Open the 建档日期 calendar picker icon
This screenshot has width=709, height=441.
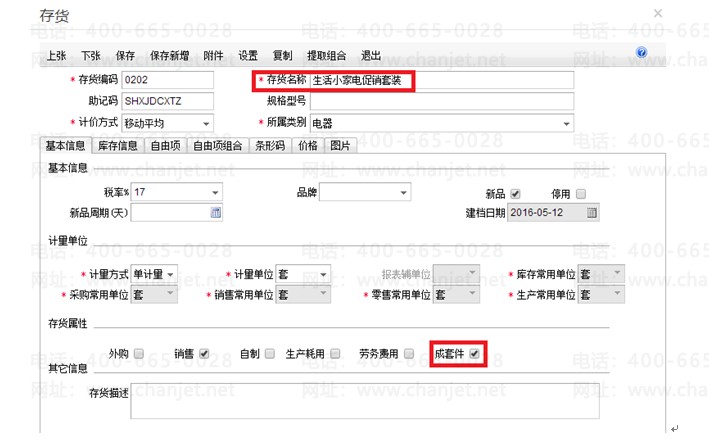(x=591, y=213)
